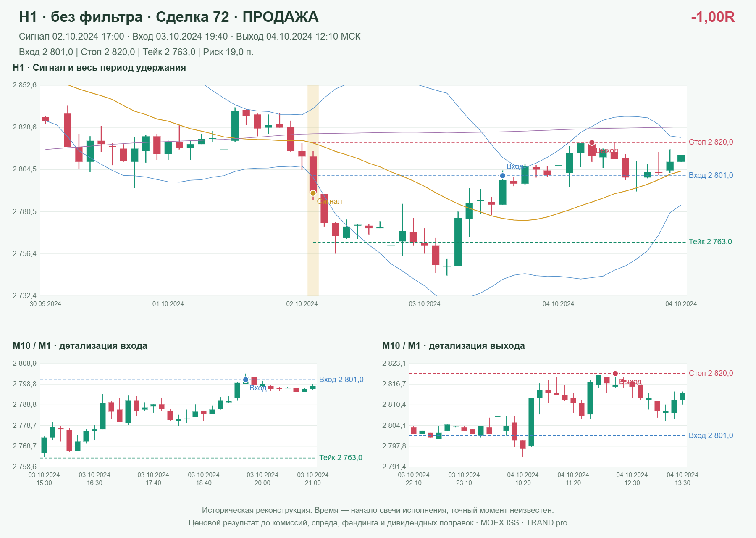This screenshot has height=538, width=756.
Task: Click the blue entry dot in entry detail chart
Action: coord(246,380)
